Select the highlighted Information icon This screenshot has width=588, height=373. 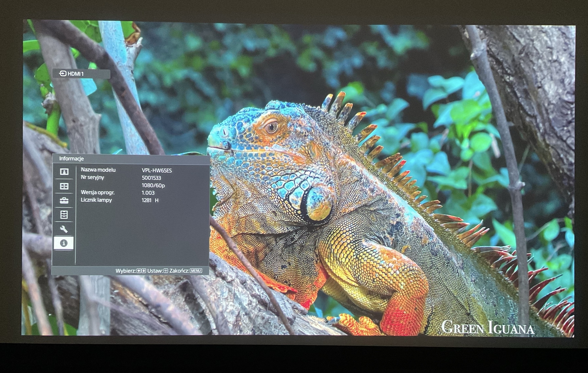coord(64,243)
